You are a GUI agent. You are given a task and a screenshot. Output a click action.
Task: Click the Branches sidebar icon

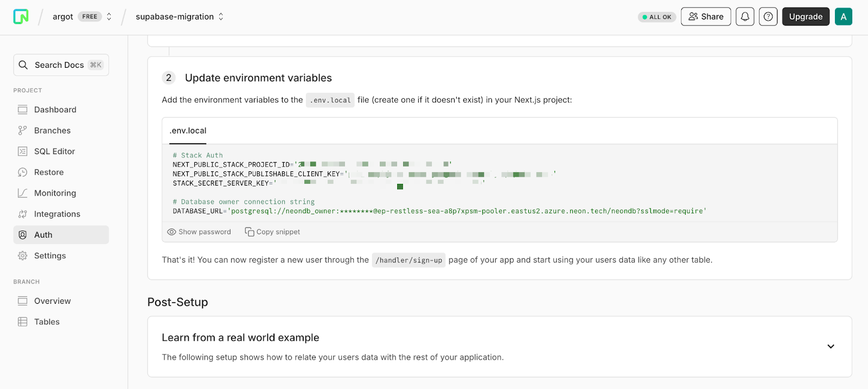pyautogui.click(x=22, y=131)
